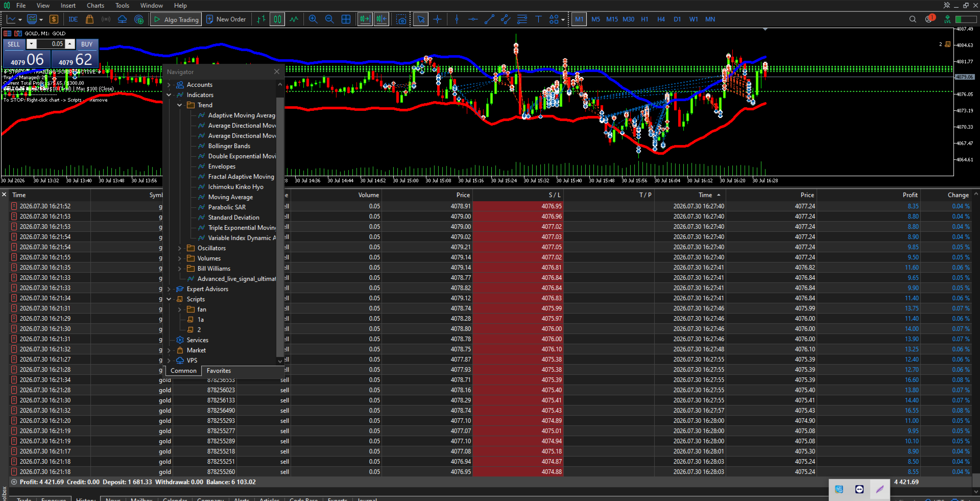Image resolution: width=980 pixels, height=501 pixels.
Task: Select the crosshair tool
Action: point(438,19)
